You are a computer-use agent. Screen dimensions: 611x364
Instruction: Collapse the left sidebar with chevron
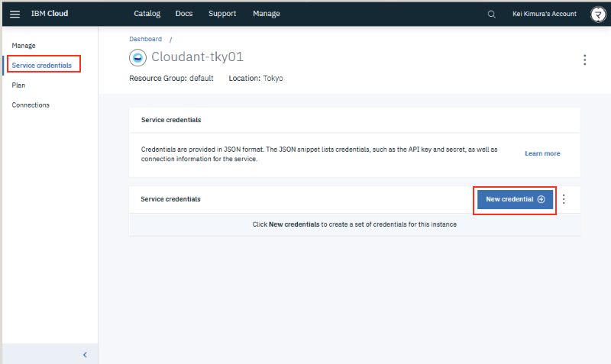[85, 355]
